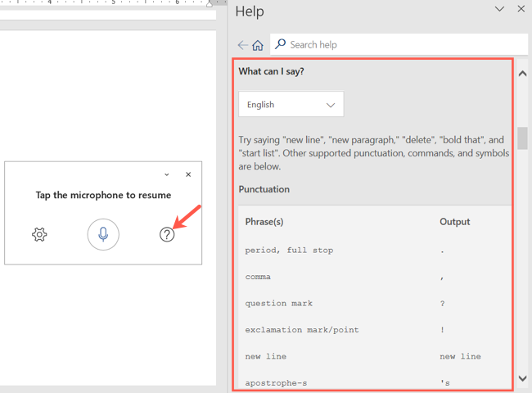The width and height of the screenshot is (532, 393).
Task: Select the 'new line' phrase cell
Action: click(x=266, y=356)
